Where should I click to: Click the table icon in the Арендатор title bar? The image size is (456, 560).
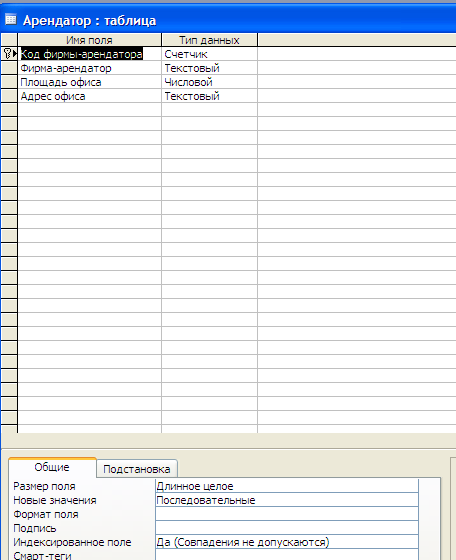click(11, 19)
